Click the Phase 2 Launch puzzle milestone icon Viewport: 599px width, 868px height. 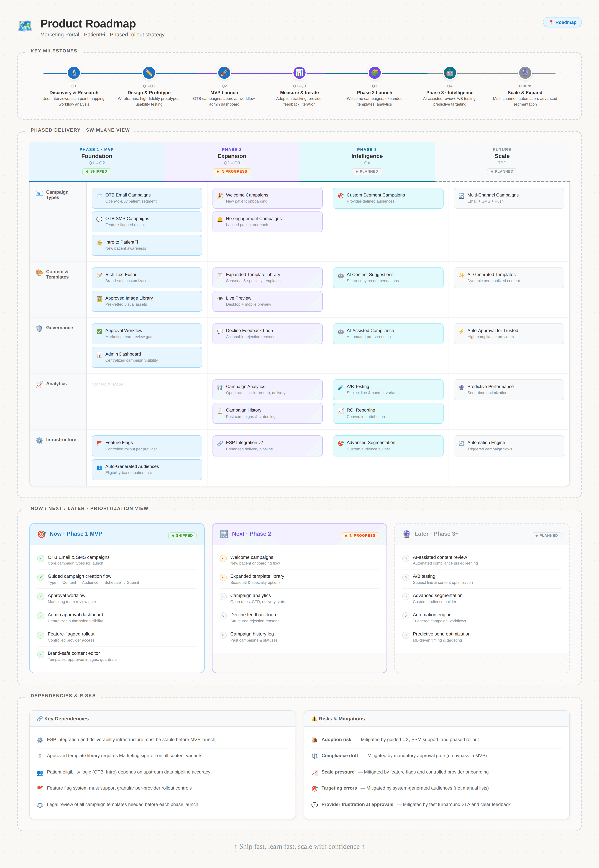pos(375,73)
